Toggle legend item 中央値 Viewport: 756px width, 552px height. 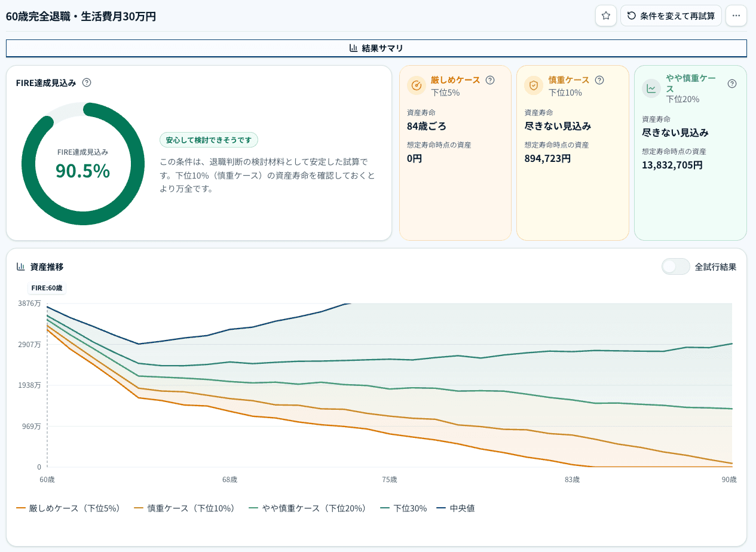(x=455, y=508)
